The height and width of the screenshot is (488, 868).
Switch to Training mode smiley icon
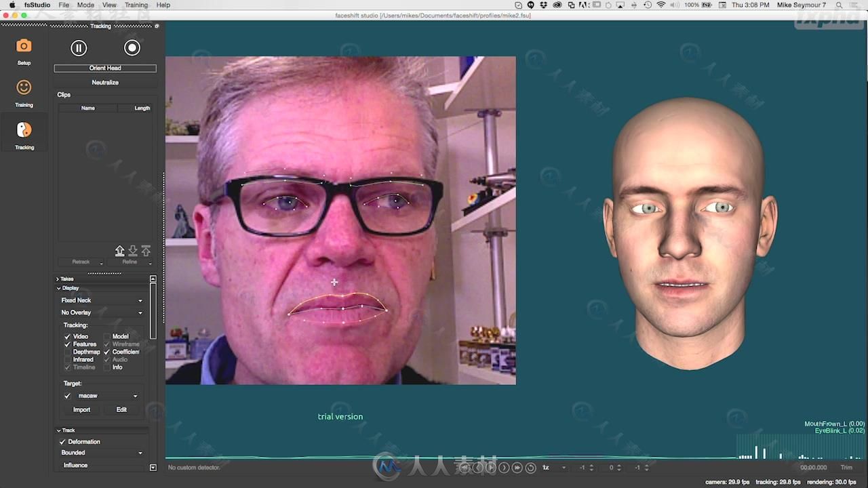pos(24,87)
